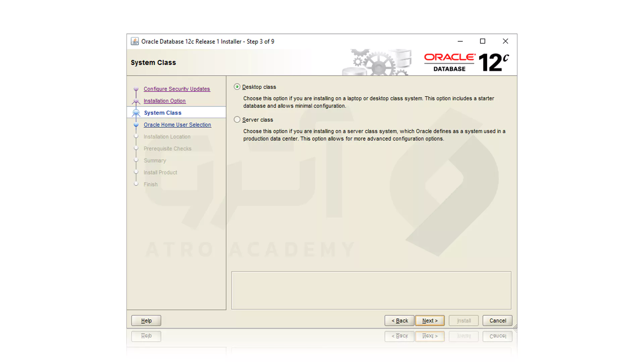Click the marker icon beside Oracle Home User Selection
The image size is (644, 362).
[x=136, y=124]
